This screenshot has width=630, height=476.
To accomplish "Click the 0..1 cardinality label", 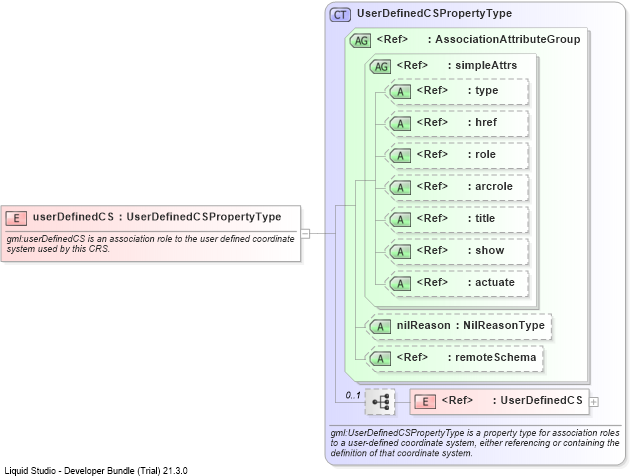I will pos(353,395).
